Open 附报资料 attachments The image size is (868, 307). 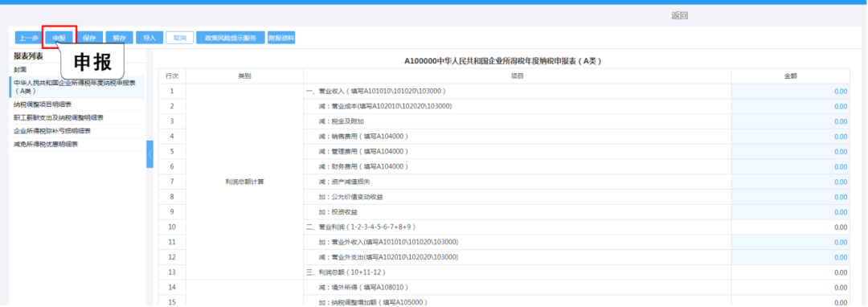click(x=281, y=38)
